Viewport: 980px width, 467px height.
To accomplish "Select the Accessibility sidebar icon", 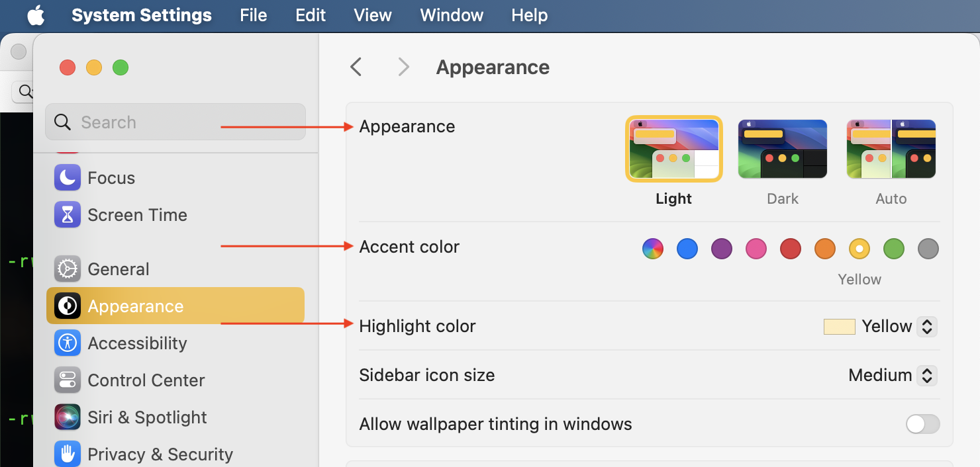I will [68, 343].
